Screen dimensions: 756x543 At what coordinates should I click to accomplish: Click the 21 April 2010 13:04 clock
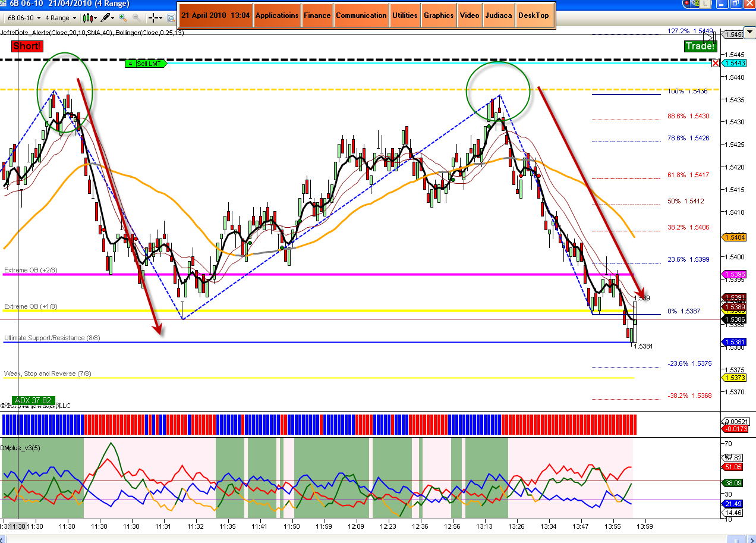[216, 15]
